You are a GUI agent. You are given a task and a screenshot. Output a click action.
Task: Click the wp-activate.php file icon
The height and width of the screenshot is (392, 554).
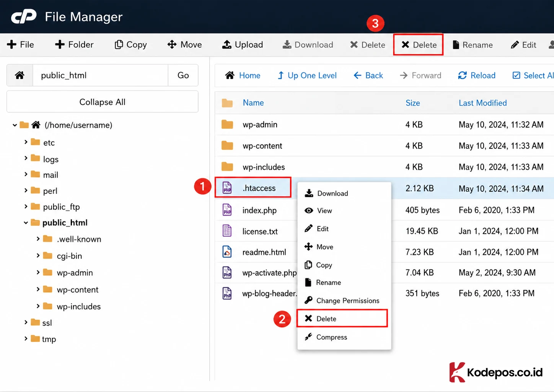pyautogui.click(x=227, y=272)
